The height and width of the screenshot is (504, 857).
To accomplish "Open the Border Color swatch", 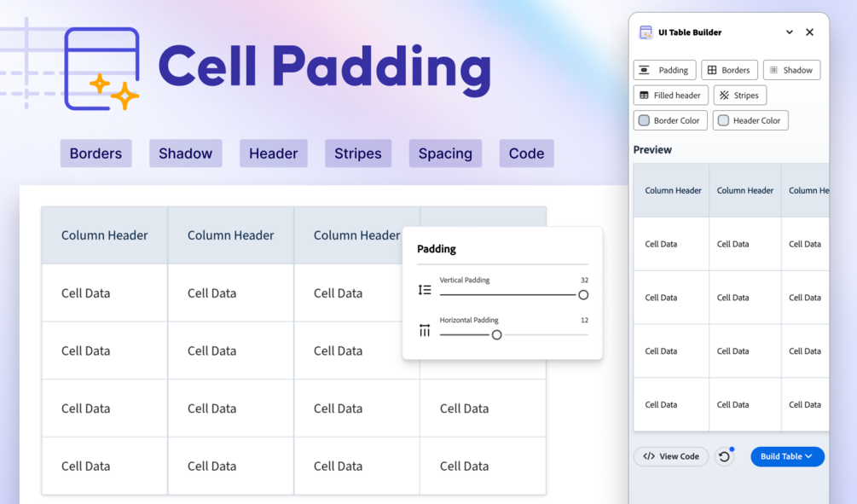I will coord(645,120).
